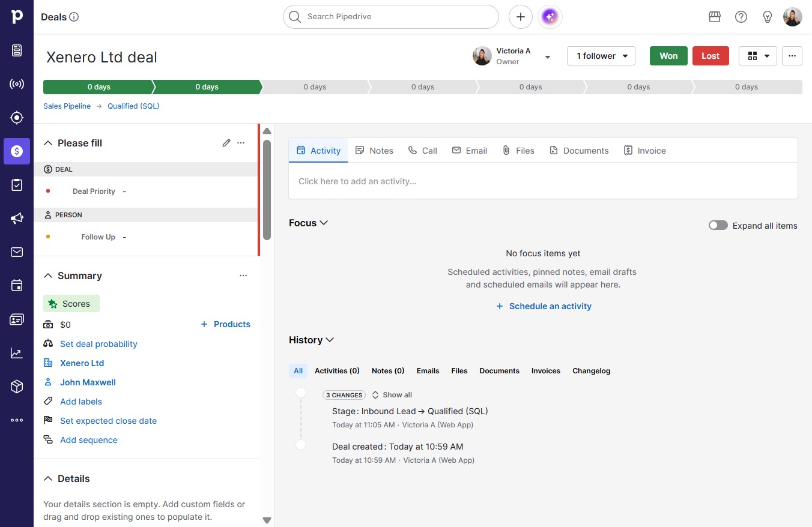Open More options dots in sidebar
The width and height of the screenshot is (812, 527).
17,420
